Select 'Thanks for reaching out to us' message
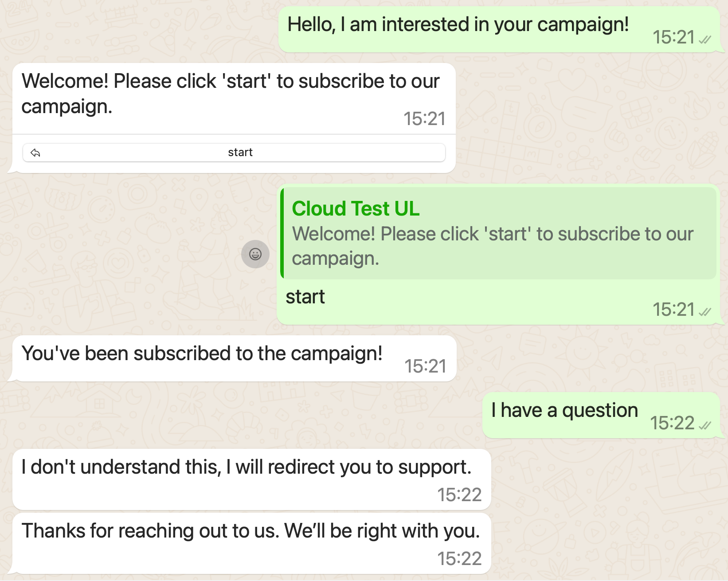 coord(252,543)
